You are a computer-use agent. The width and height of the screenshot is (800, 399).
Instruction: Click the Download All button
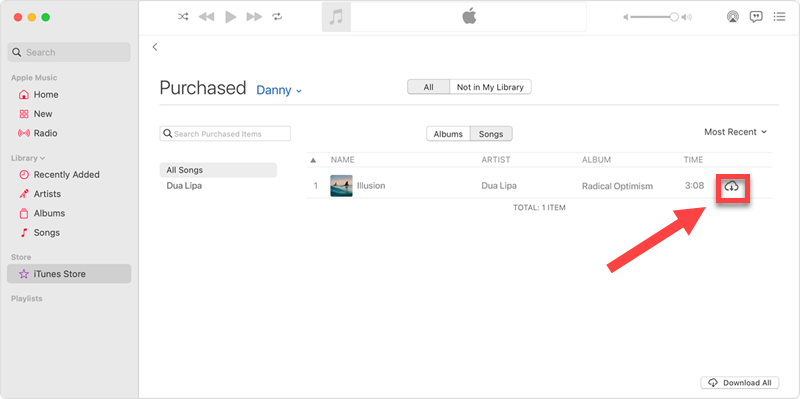pos(740,383)
